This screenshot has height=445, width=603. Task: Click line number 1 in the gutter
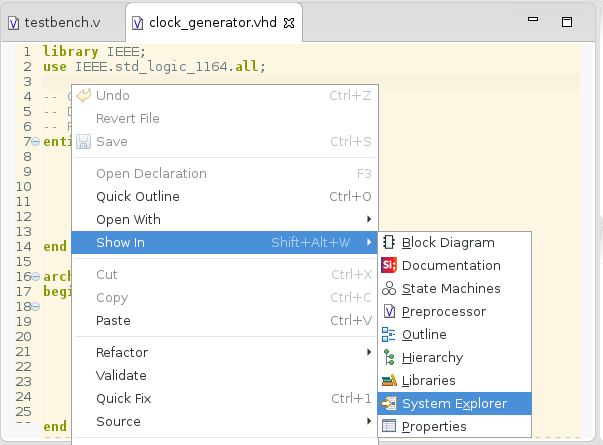[x=27, y=52]
